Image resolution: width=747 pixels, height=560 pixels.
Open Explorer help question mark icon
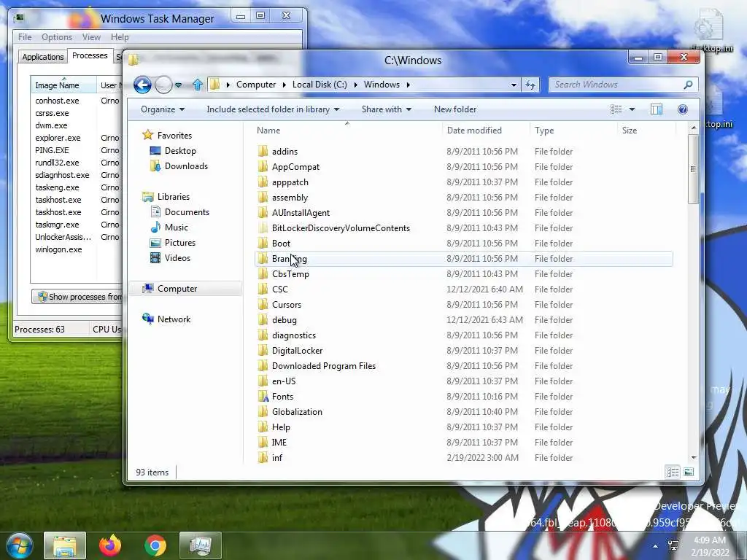(682, 109)
